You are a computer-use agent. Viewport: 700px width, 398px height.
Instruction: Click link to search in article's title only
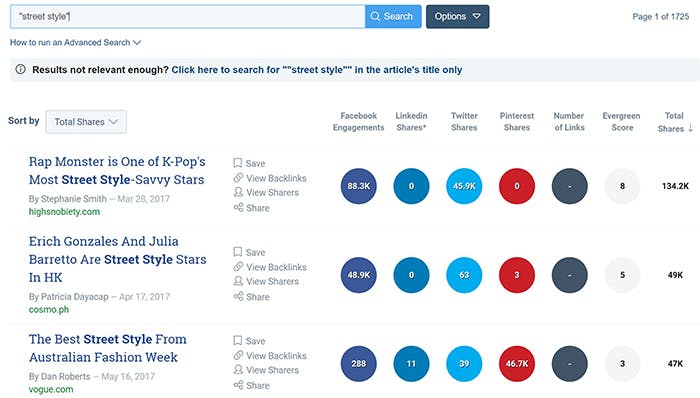317,70
